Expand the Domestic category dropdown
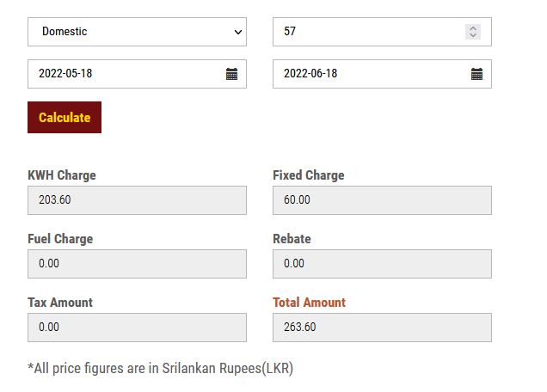This screenshot has height=392, width=547. tap(137, 32)
